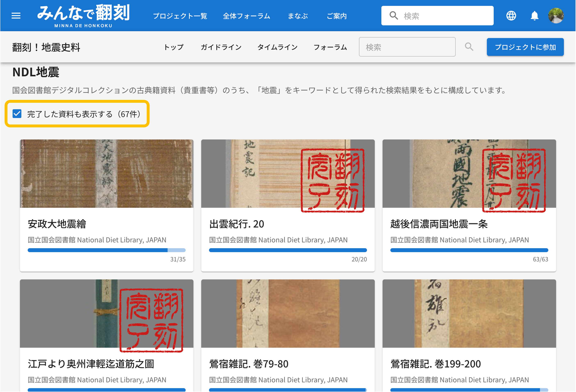
Task: Open the 鶯宿雑記. 巻79-80 thumbnail
Action: pyautogui.click(x=288, y=313)
